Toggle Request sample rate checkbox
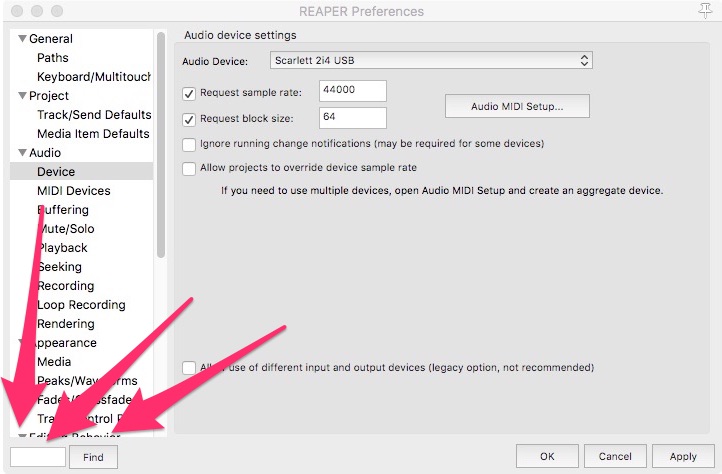 [189, 94]
